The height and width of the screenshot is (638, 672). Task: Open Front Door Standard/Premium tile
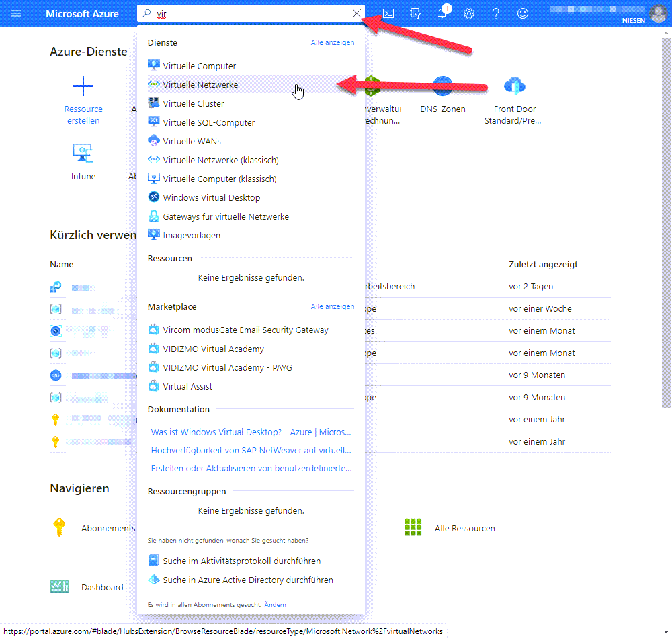(513, 100)
